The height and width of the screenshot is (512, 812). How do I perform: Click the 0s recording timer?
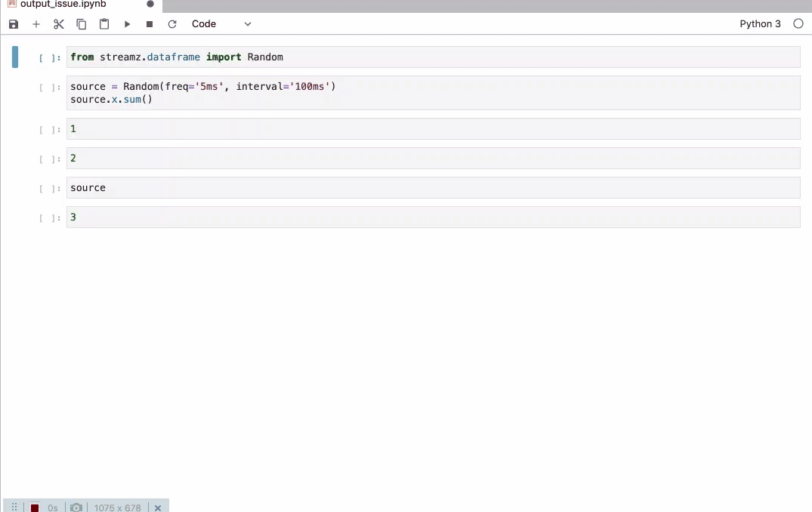coord(53,508)
